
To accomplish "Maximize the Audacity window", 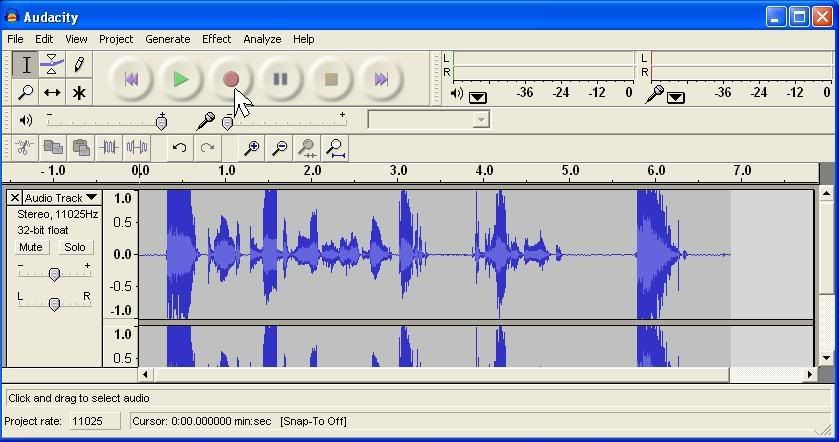I will (x=799, y=17).
